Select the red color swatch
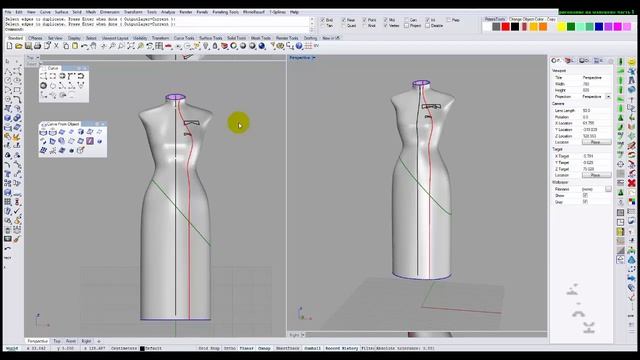Image resolution: width=640 pixels, height=360 pixels. point(505,27)
